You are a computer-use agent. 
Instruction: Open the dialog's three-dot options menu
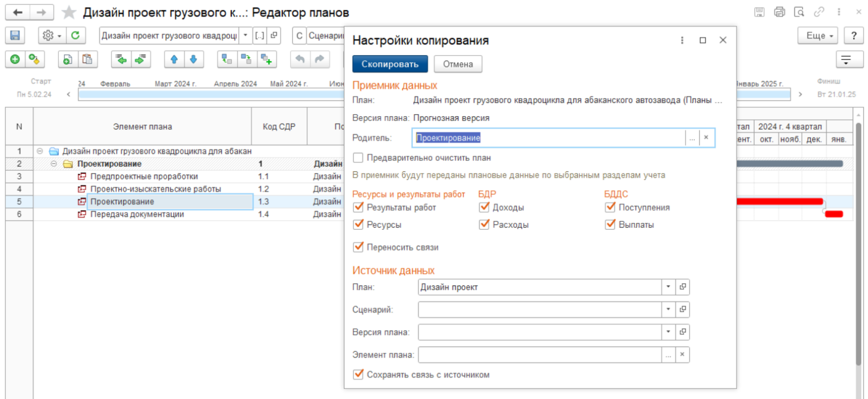(682, 40)
